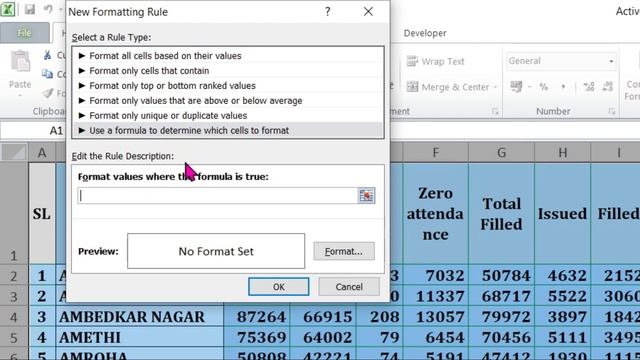Open Alignment group dialog launcher
This screenshot has height=360, width=640.
click(x=495, y=111)
